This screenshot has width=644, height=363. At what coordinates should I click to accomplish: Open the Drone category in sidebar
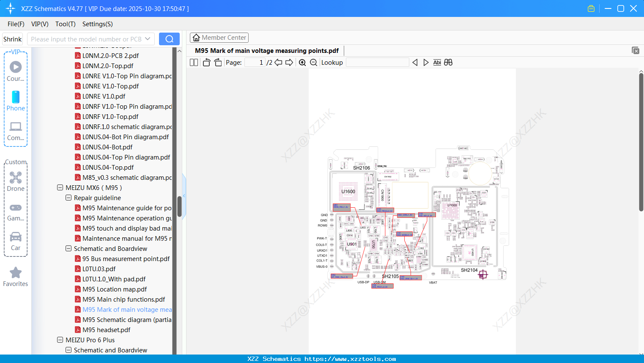coord(16,181)
